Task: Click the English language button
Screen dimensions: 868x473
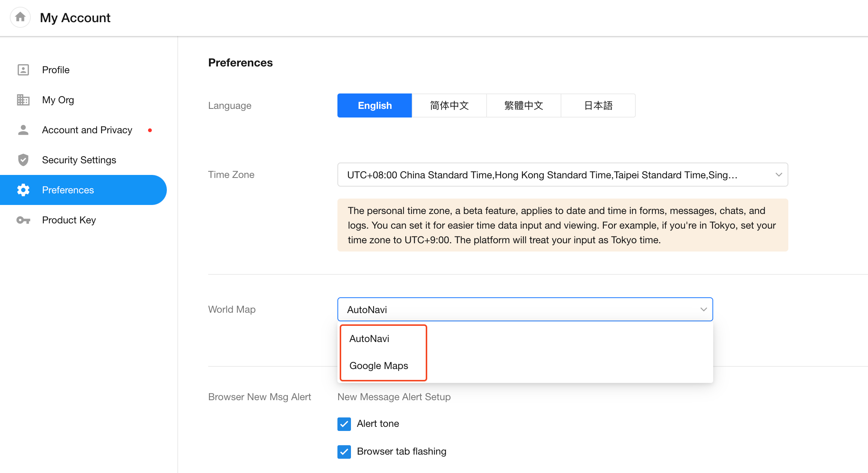Action: [x=375, y=105]
